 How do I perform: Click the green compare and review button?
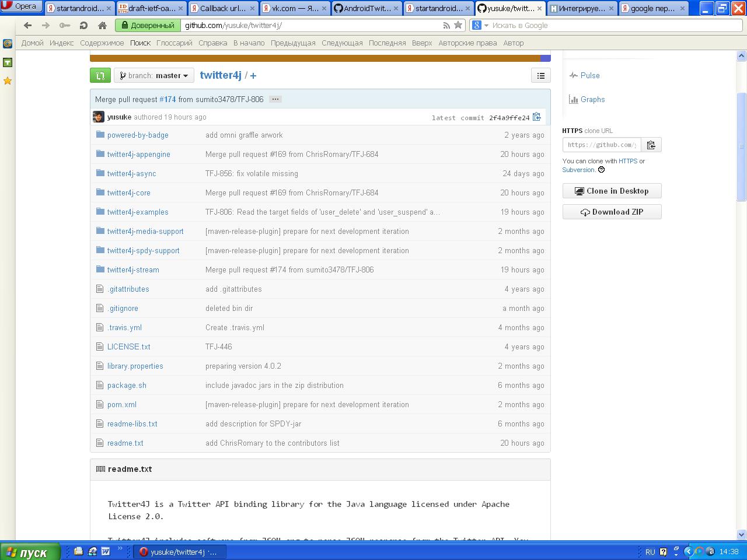(x=100, y=75)
